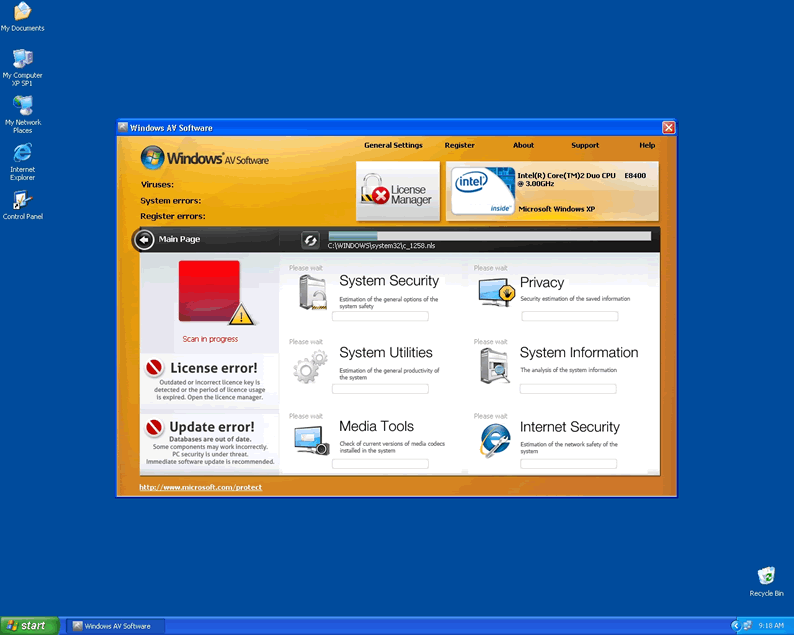The image size is (794, 635).
Task: Click the Privacy monitor icon
Action: pos(496,292)
